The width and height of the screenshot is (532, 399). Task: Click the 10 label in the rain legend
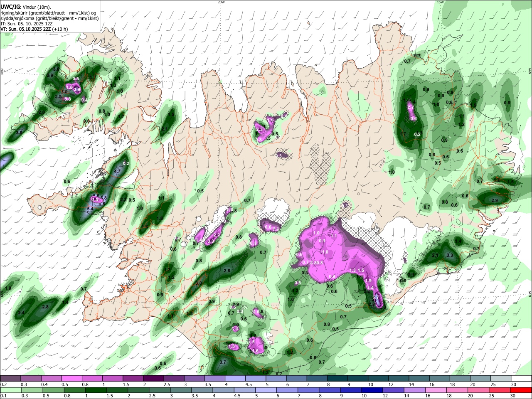pos(364,396)
